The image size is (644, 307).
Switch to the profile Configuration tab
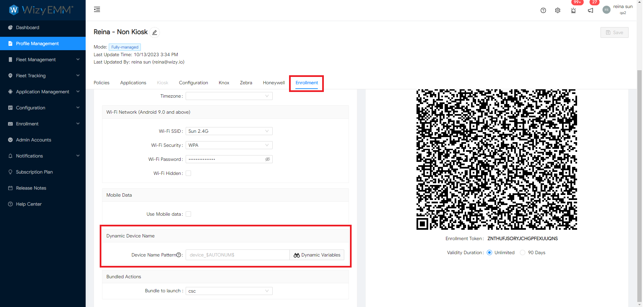193,83
